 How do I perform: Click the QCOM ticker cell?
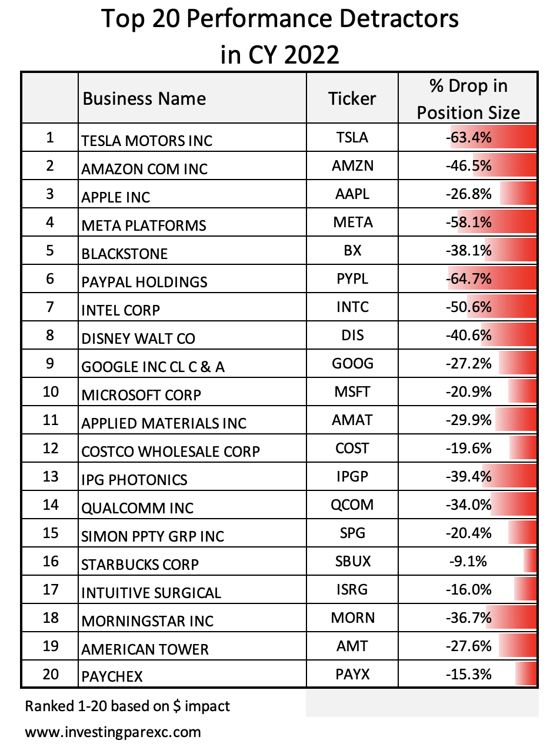click(x=352, y=505)
